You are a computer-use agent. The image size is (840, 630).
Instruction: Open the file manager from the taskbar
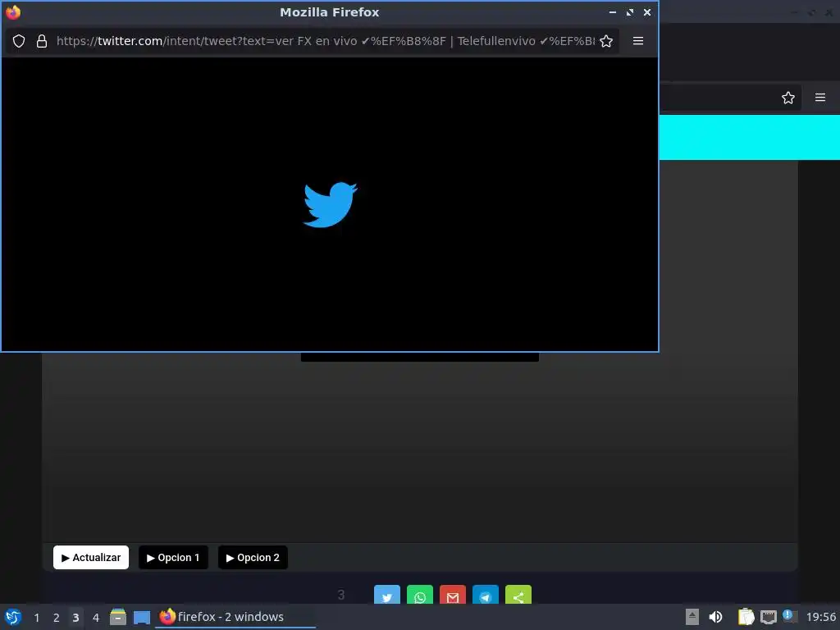coord(118,617)
